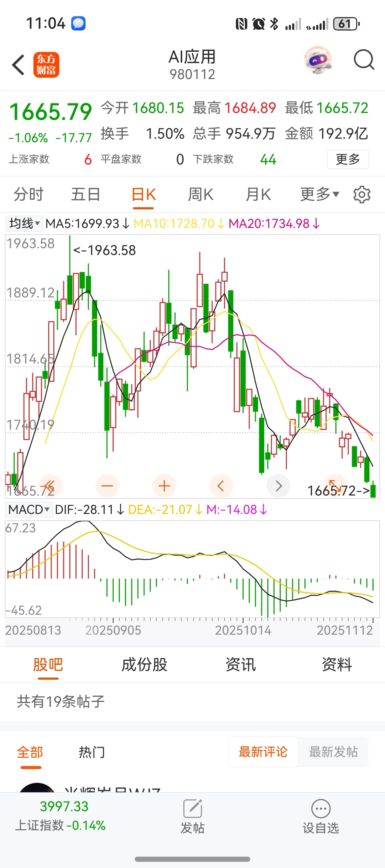
Task: Switch to 分时 chart tab
Action: [29, 194]
